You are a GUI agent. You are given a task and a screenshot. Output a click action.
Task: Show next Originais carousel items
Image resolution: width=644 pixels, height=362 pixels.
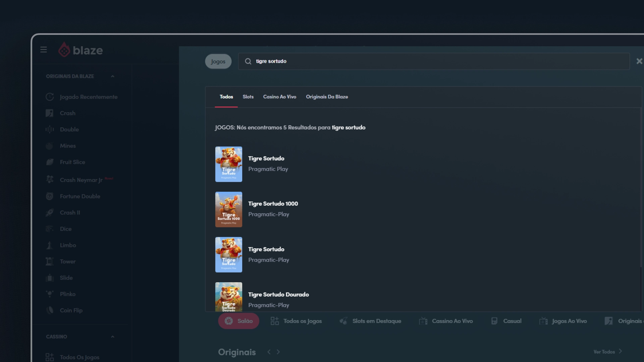point(278,352)
